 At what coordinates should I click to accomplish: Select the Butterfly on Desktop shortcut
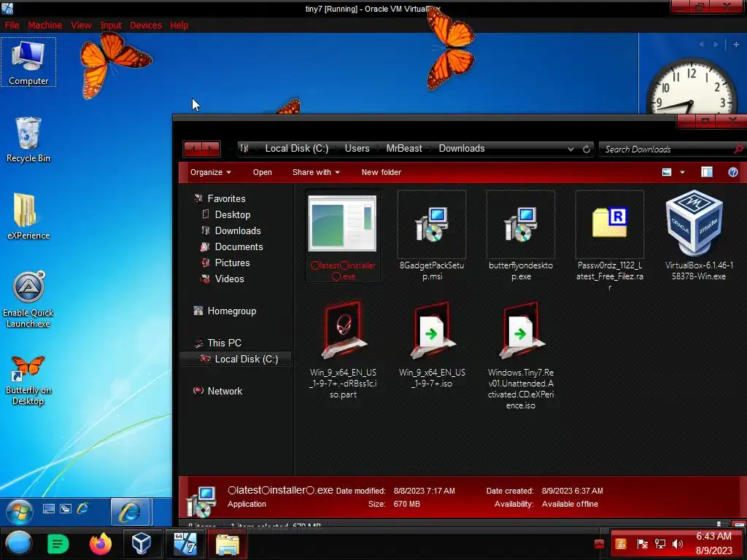[28, 381]
